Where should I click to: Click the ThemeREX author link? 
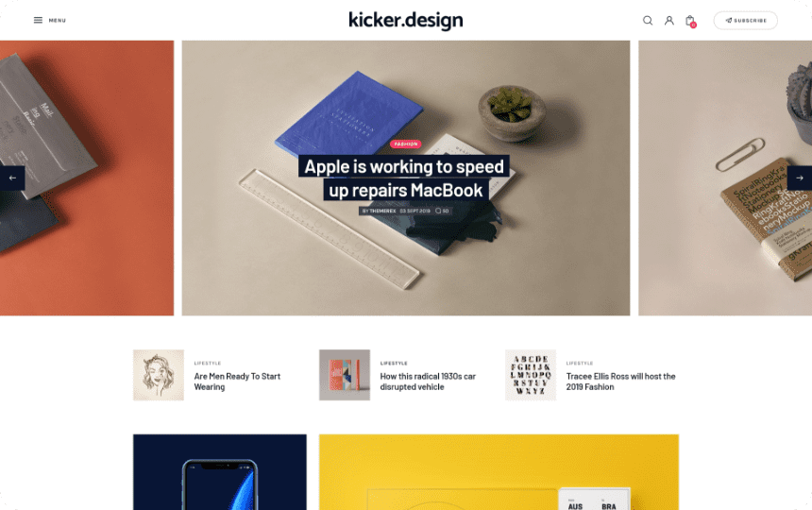coord(382,212)
